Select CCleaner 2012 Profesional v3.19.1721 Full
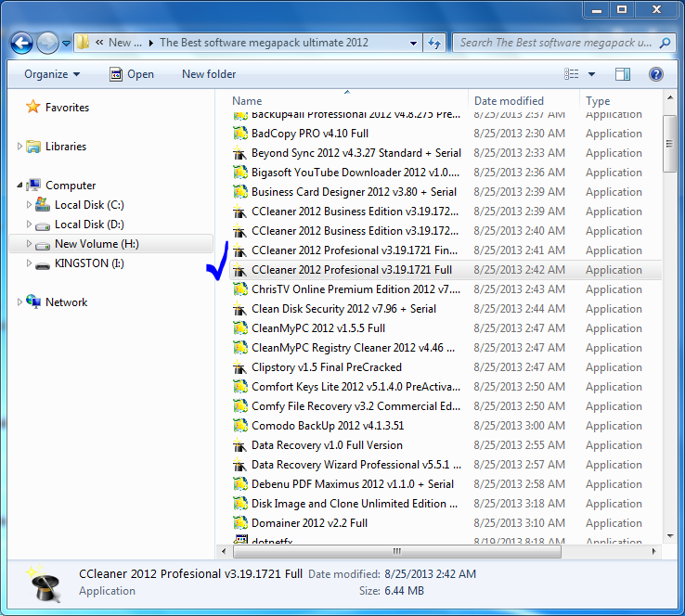685x616 pixels. point(352,270)
